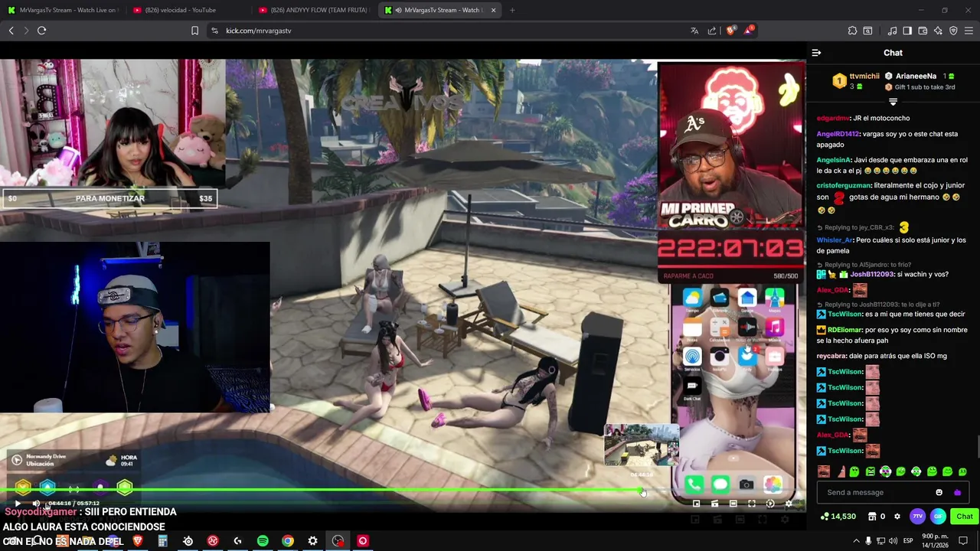Open the calculator app on the taskbar

(162, 541)
